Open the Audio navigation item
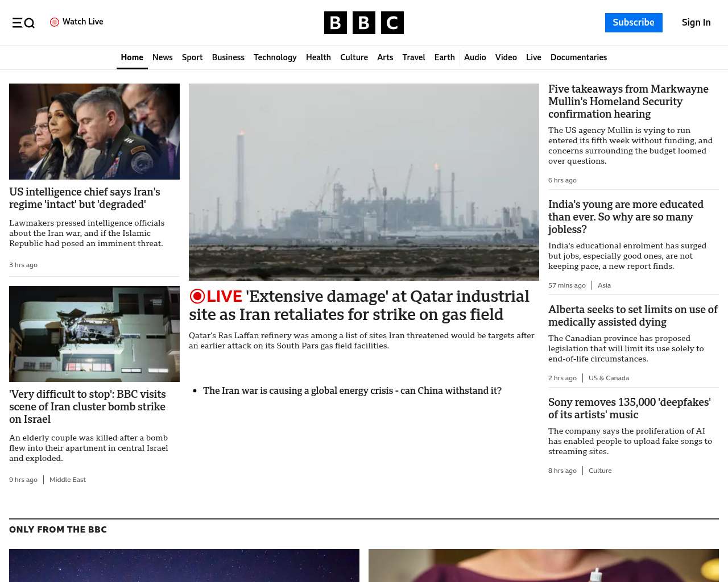 point(475,57)
